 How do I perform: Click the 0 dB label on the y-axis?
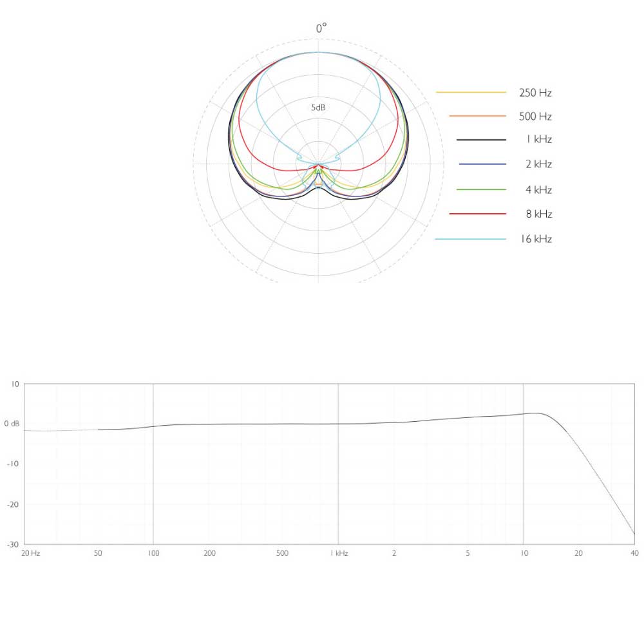click(x=12, y=424)
